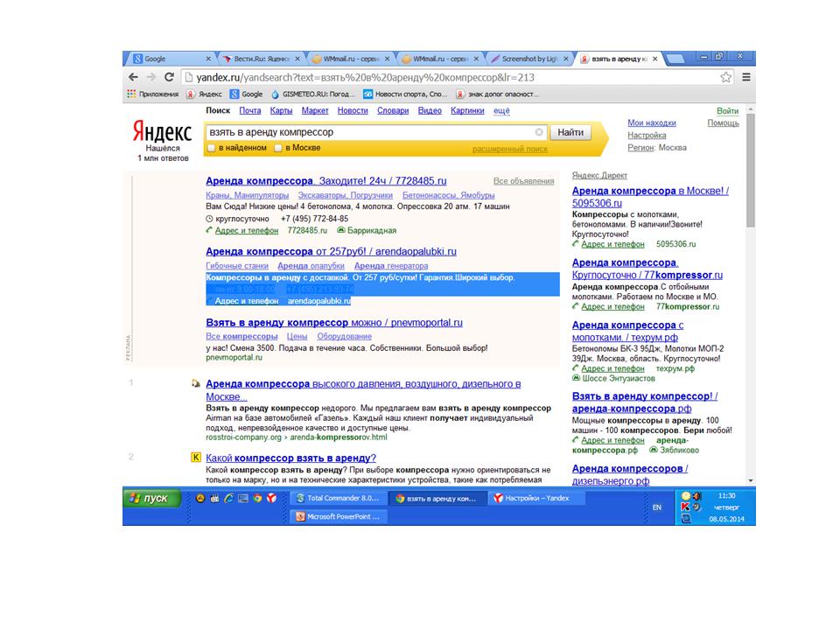Click the EN language indicator in the taskbar
This screenshot has height=630, width=840.
click(x=657, y=507)
